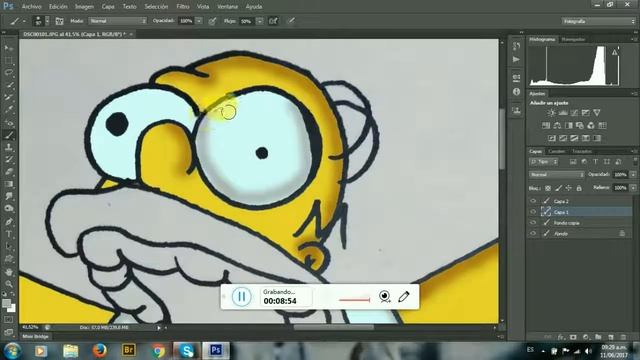
Task: Select the Dodge tool
Action: (x=9, y=209)
